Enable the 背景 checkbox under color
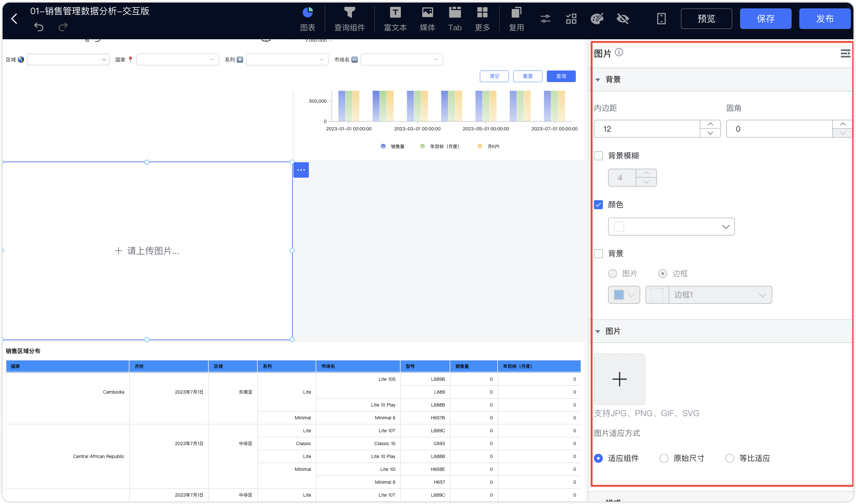 tap(598, 254)
